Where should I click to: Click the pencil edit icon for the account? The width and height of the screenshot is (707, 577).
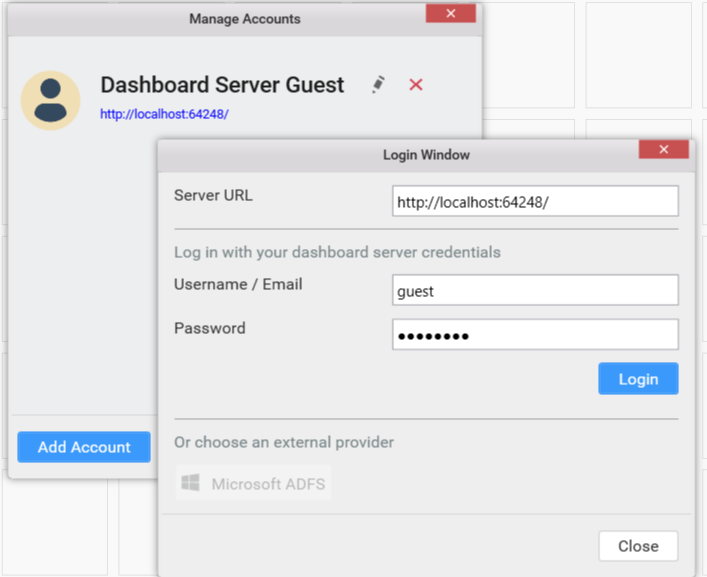tap(378, 85)
